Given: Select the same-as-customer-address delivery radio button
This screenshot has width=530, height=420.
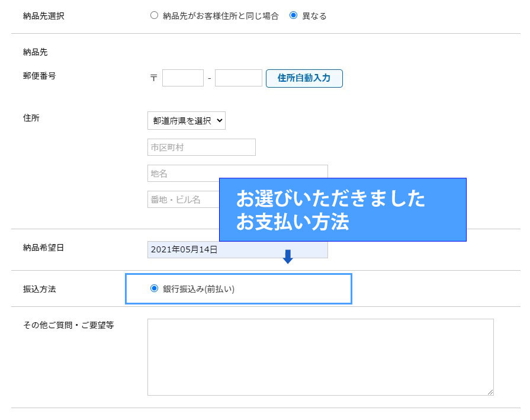Looking at the screenshot, I should 154,16.
